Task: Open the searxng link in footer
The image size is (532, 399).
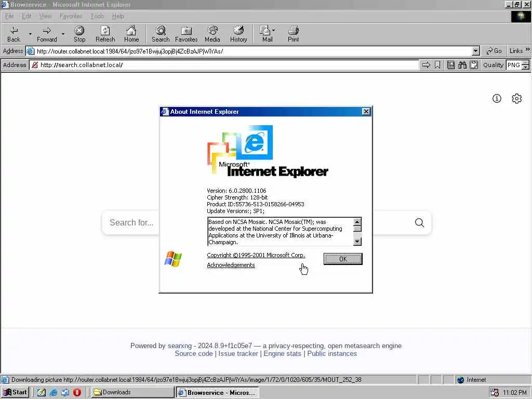Action: click(179, 345)
